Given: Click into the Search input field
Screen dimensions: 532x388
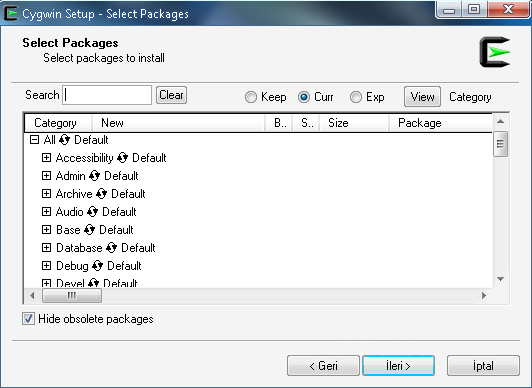Looking at the screenshot, I should [107, 95].
